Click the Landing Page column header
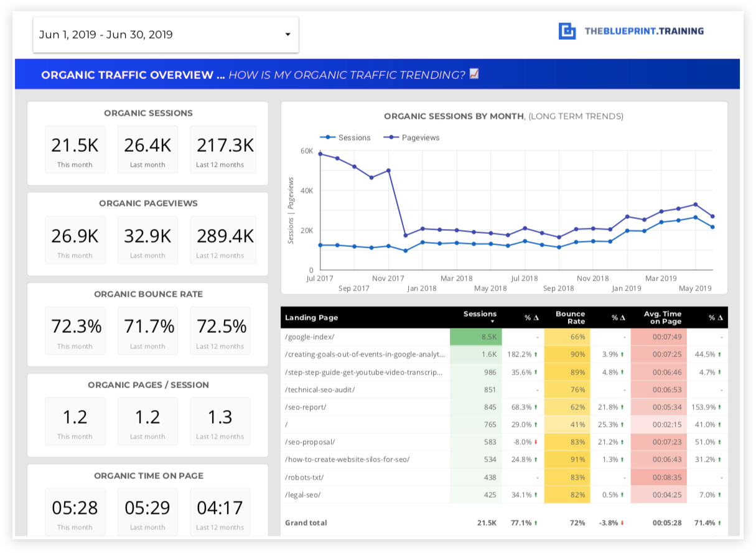This screenshot has width=756, height=553. click(311, 318)
